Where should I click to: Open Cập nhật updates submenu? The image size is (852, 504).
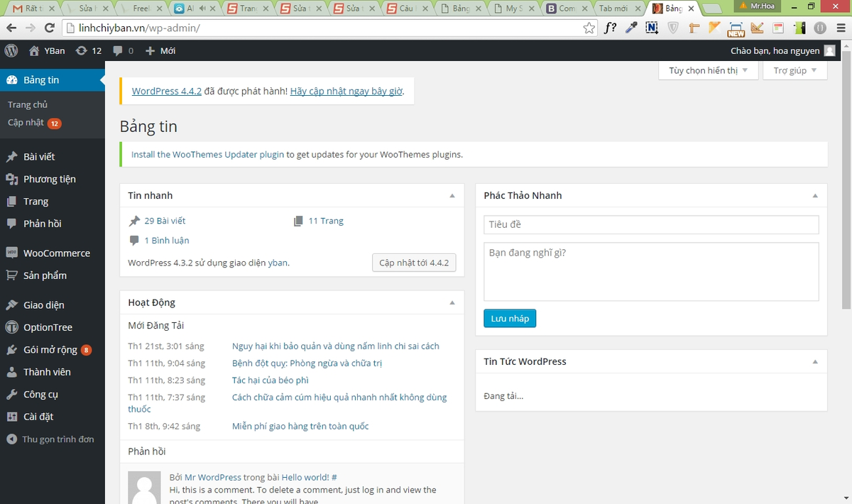click(x=34, y=123)
